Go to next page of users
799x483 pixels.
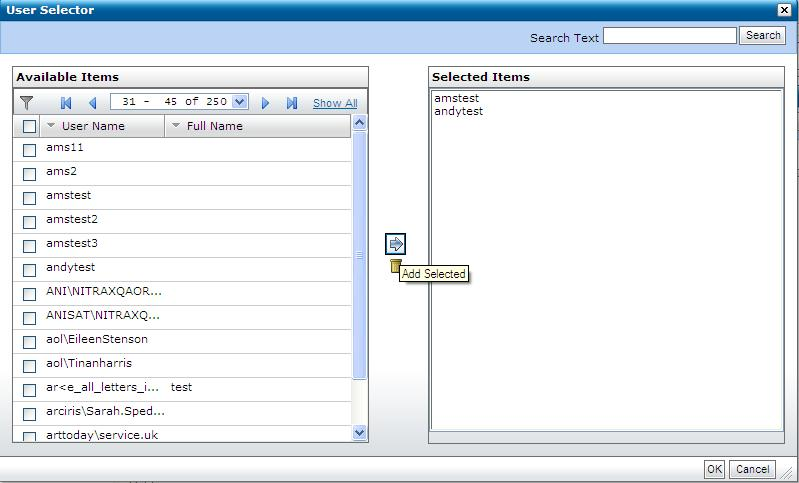click(265, 103)
